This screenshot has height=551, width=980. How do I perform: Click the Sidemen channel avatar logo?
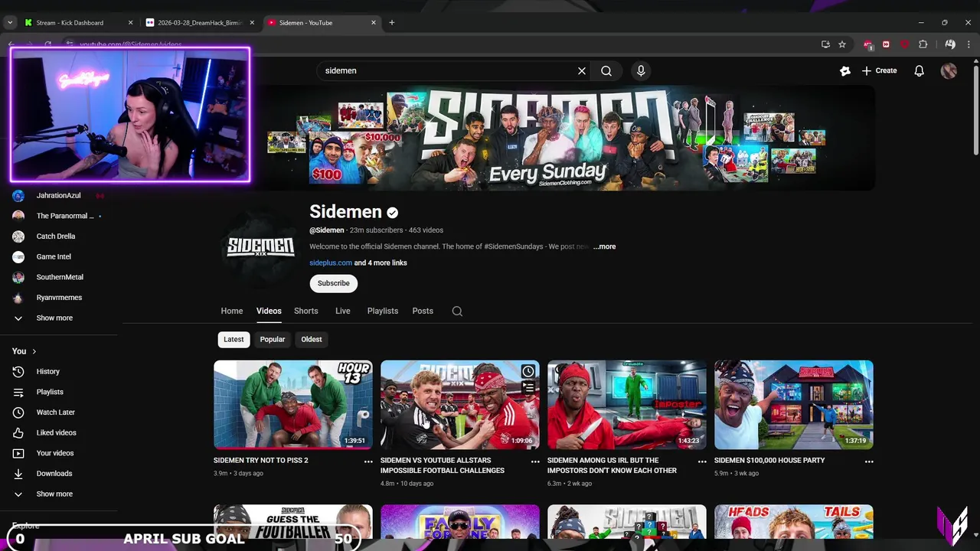260,247
